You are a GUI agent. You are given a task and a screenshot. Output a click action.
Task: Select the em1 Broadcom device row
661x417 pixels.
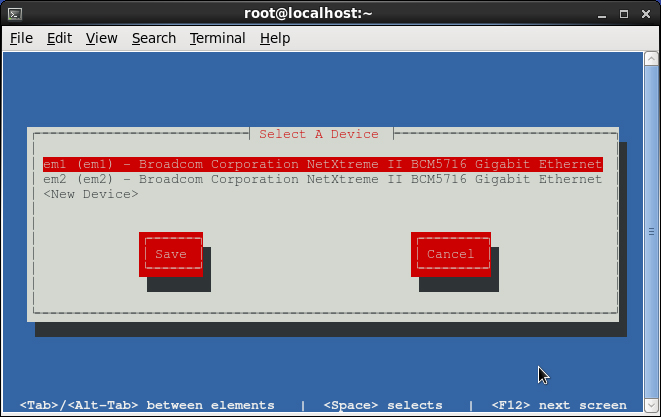tap(323, 164)
